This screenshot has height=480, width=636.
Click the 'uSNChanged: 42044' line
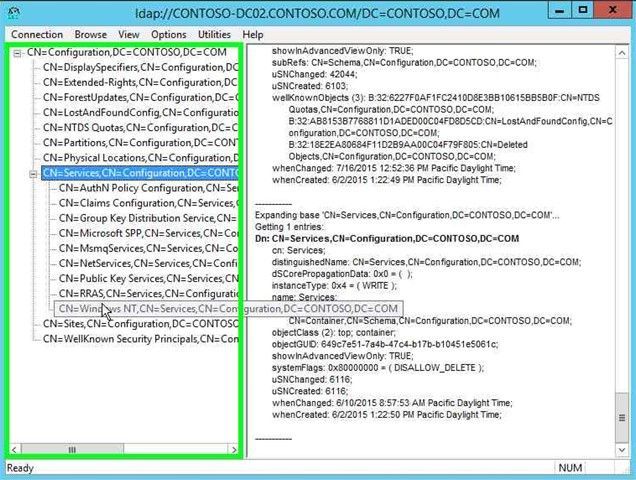pos(315,74)
